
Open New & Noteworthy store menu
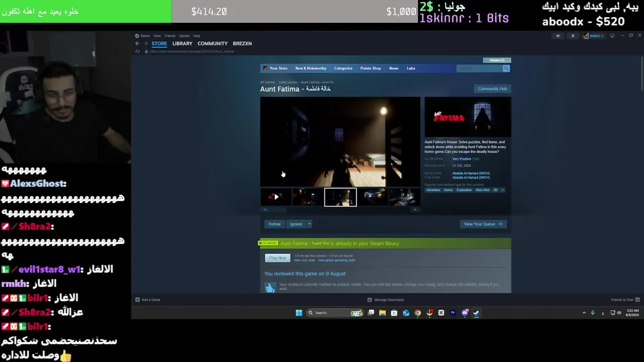(311, 68)
